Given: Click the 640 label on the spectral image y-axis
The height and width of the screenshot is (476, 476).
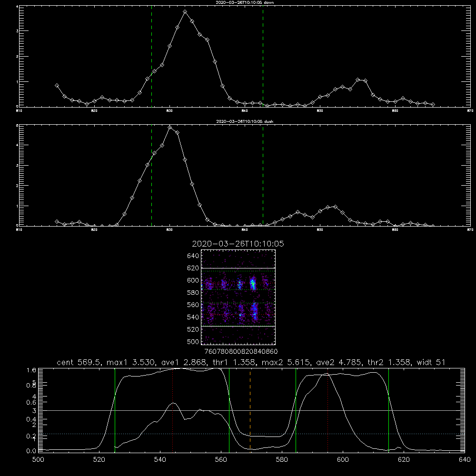Looking at the screenshot, I should 193,256.
